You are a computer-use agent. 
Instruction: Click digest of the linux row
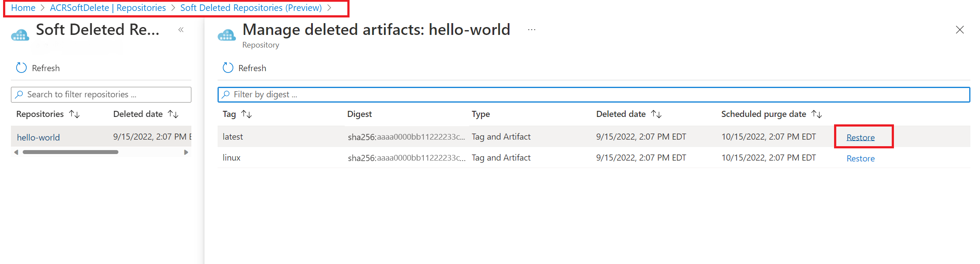[406, 158]
